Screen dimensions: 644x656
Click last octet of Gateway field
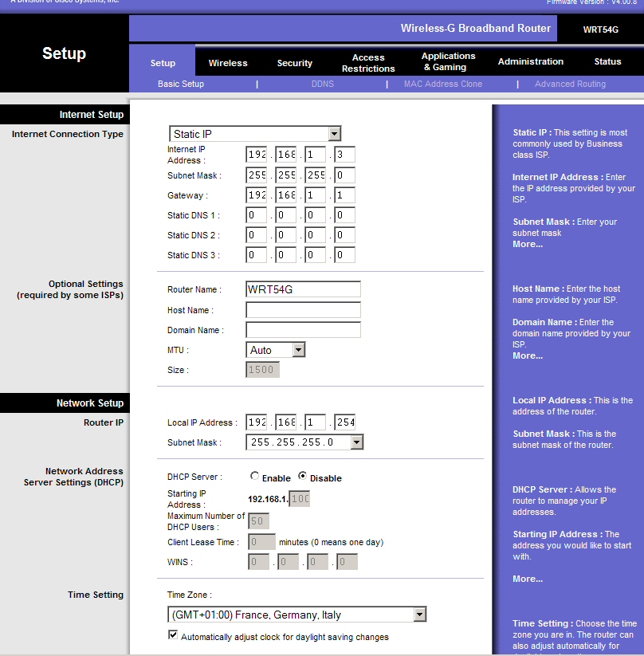point(345,195)
